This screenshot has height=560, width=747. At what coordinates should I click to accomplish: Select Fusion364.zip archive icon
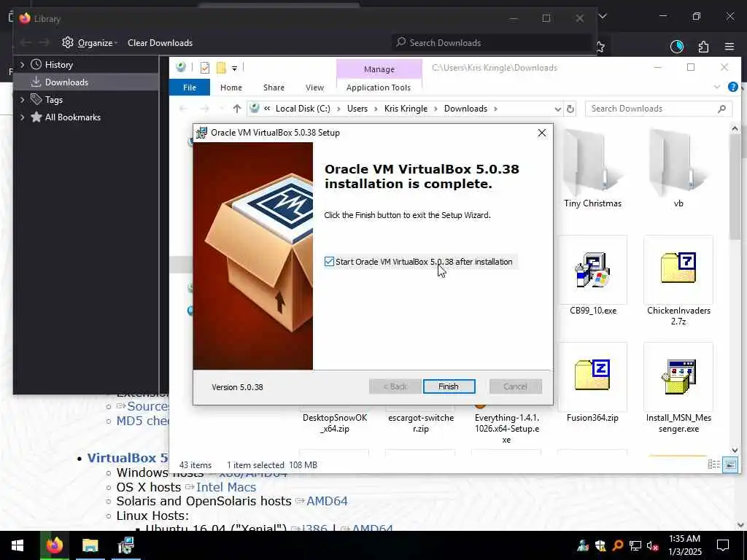click(592, 376)
